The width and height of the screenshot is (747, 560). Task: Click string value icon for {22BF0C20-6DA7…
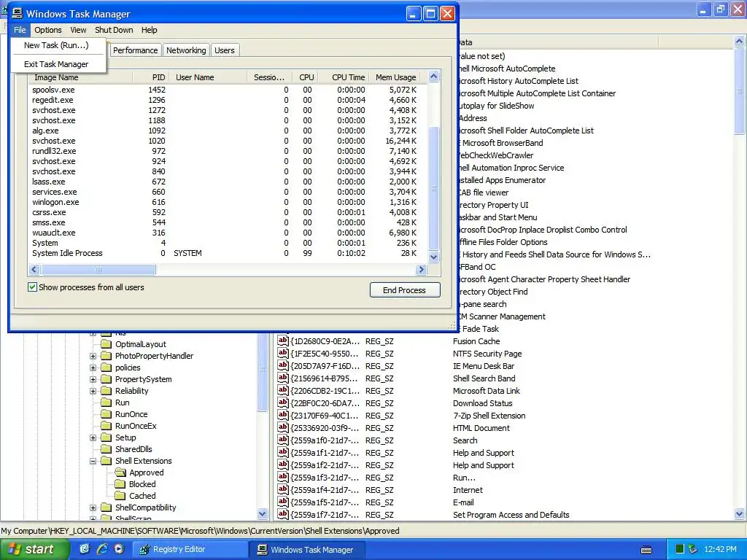click(283, 402)
